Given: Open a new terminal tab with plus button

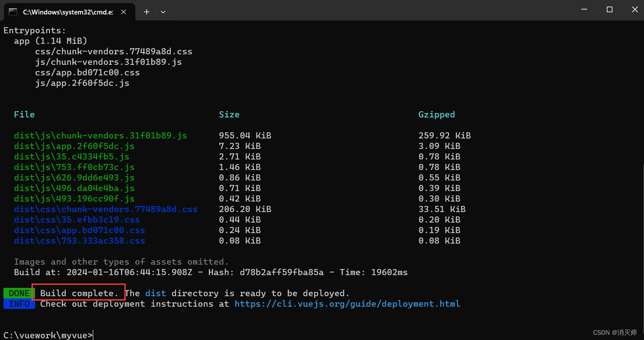Looking at the screenshot, I should [147, 12].
